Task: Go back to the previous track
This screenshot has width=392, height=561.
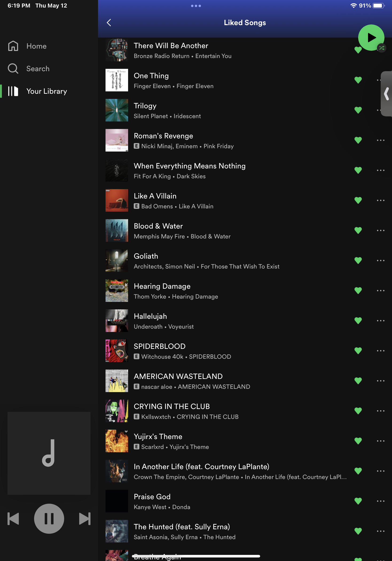Action: (13, 518)
